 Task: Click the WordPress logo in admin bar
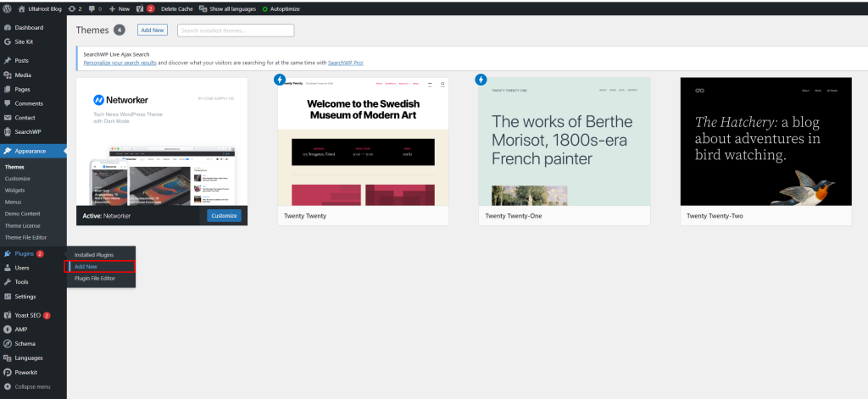7,8
